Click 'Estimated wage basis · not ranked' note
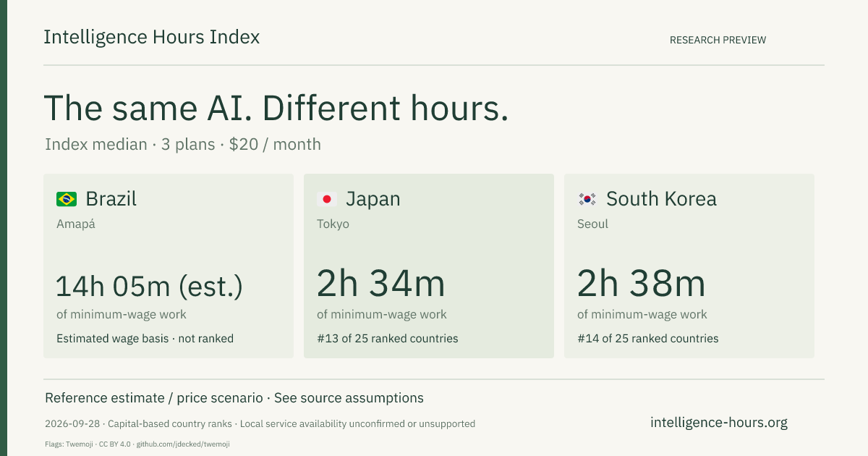This screenshot has height=456, width=868. click(x=145, y=339)
